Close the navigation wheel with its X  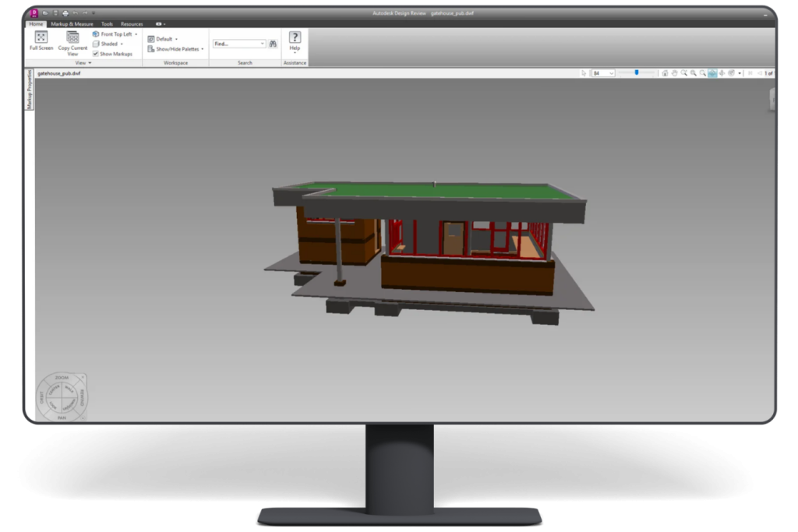[83, 377]
